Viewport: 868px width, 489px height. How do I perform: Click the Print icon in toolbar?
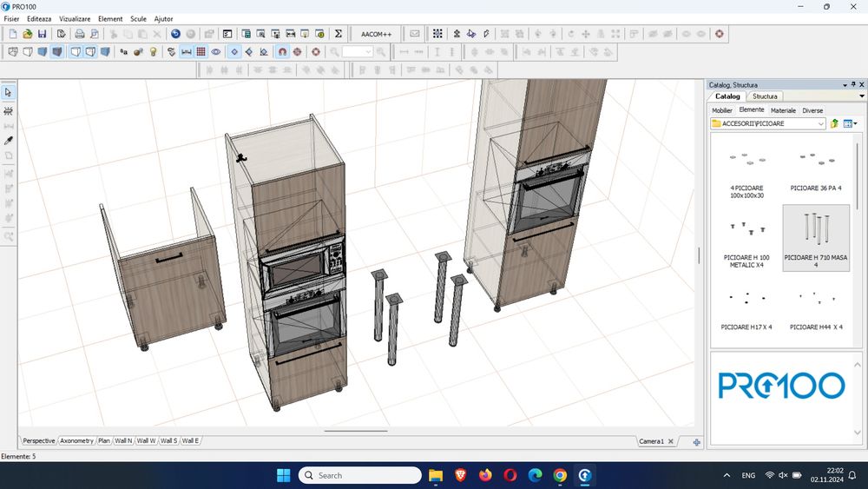[x=79, y=34]
